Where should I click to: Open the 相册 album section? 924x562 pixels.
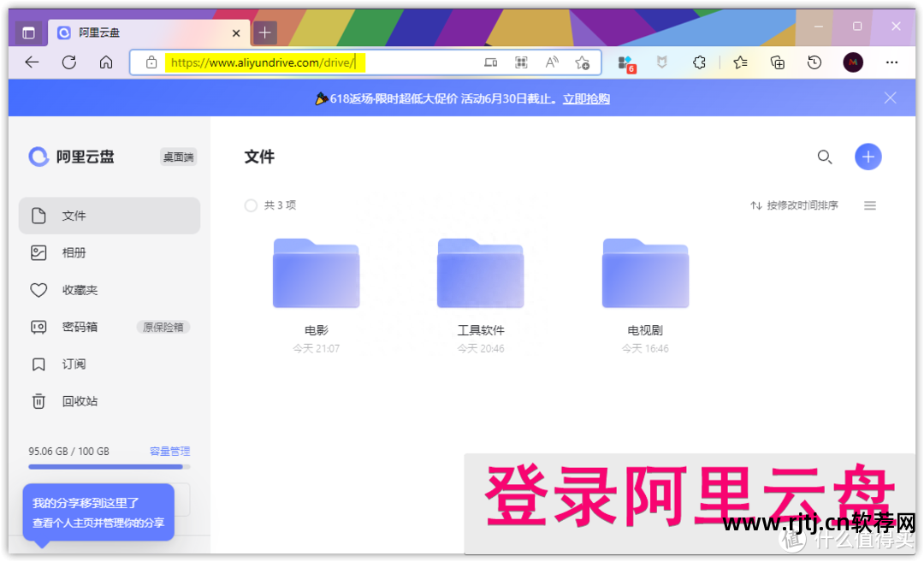coord(74,253)
